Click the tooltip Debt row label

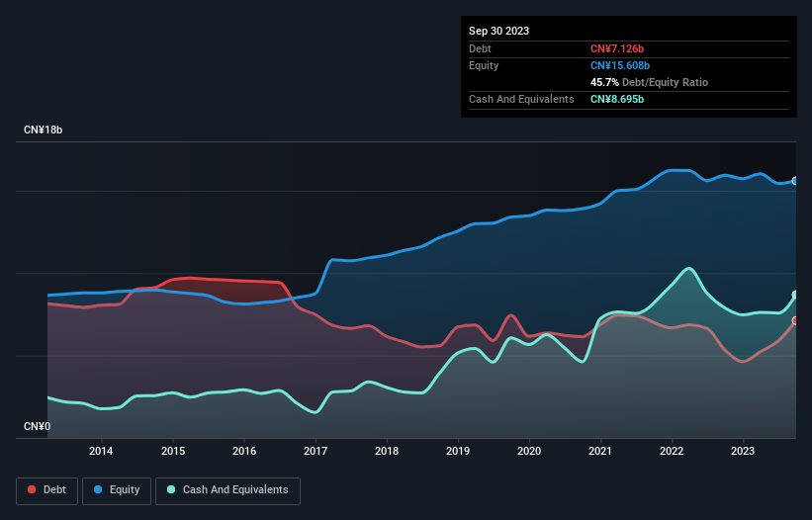pos(480,48)
